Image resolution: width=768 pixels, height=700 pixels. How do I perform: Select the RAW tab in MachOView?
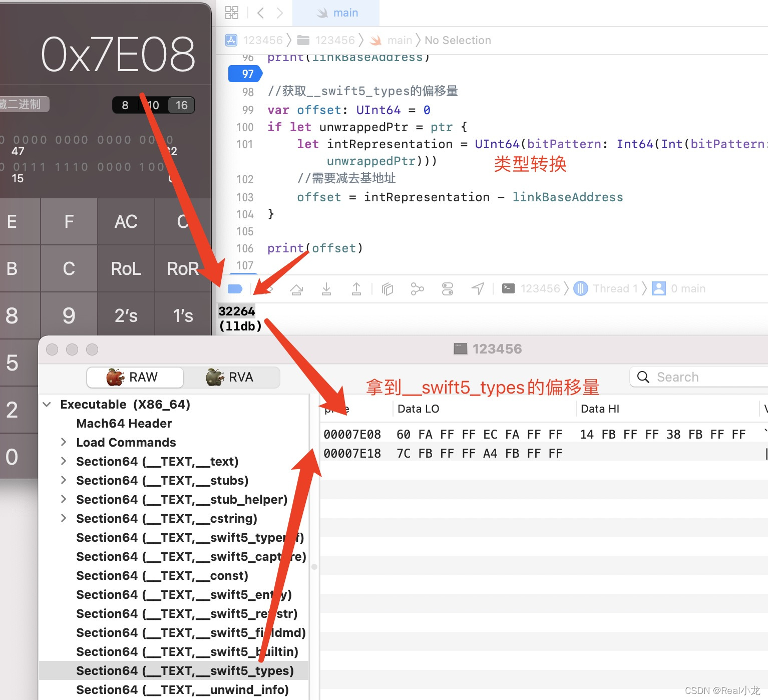(135, 377)
